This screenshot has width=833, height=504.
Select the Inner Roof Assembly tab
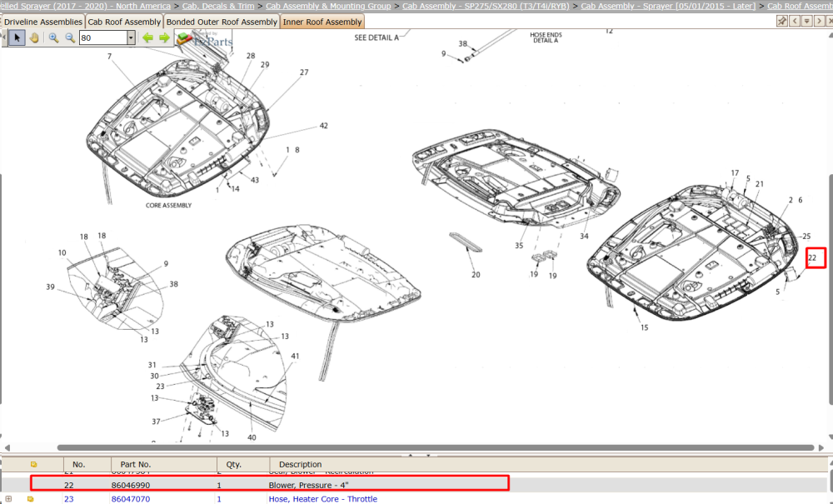pos(322,22)
